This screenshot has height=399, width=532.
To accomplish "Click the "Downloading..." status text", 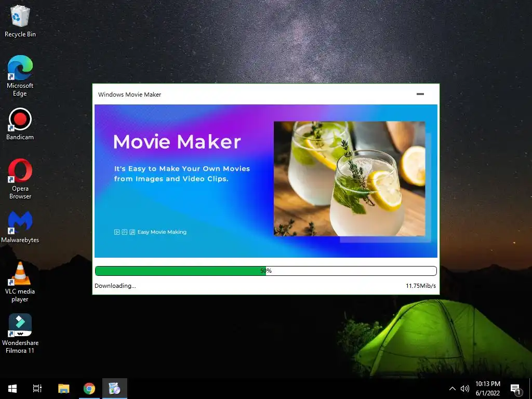I will click(x=115, y=286).
